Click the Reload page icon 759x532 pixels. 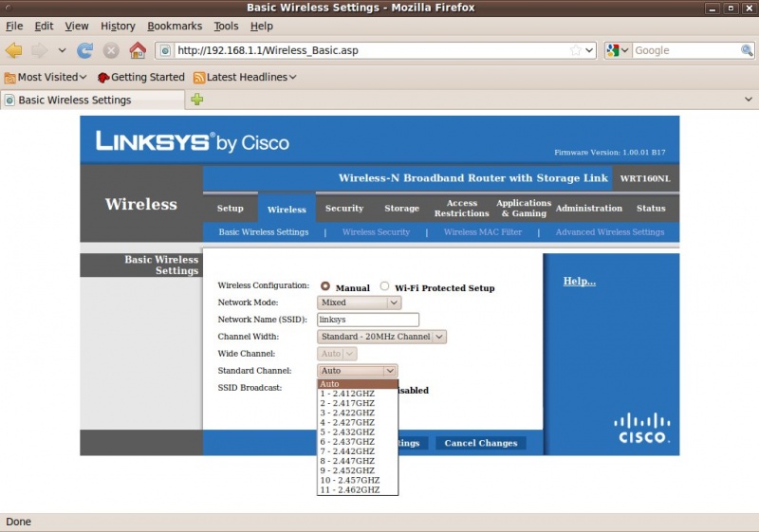85,50
